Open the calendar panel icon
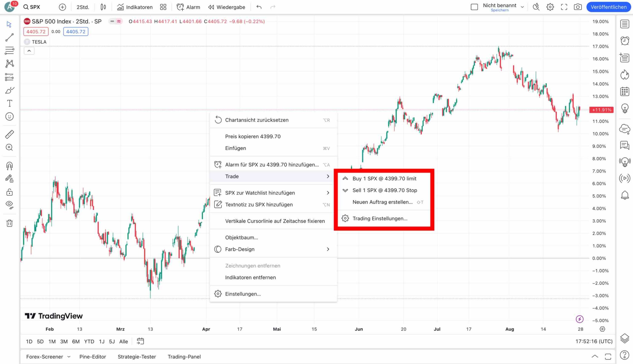 [625, 91]
